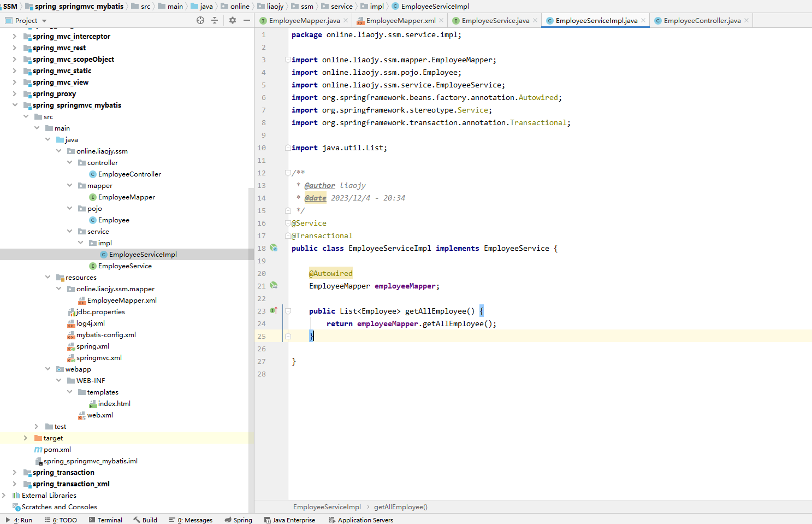Switch to EmployeeService.java tab

pyautogui.click(x=495, y=21)
